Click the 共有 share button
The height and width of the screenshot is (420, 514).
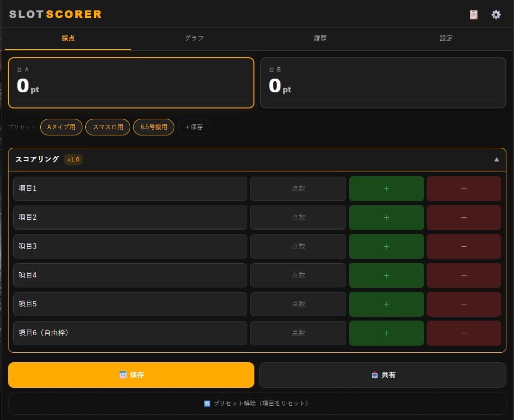[383, 375]
